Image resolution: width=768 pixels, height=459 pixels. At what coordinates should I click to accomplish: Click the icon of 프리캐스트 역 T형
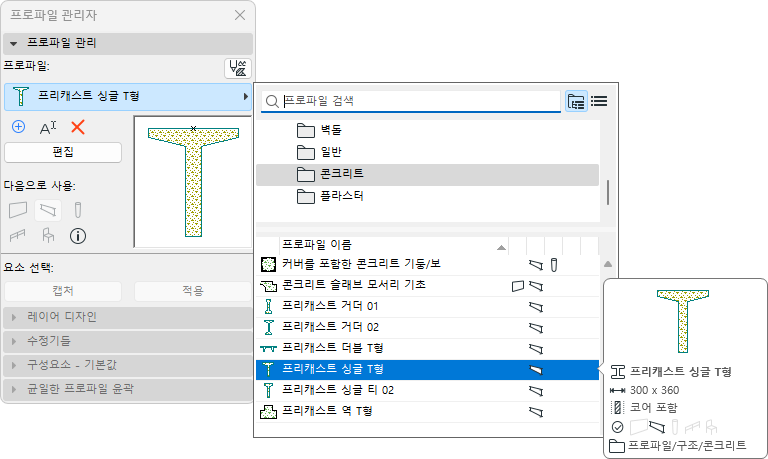coord(268,412)
